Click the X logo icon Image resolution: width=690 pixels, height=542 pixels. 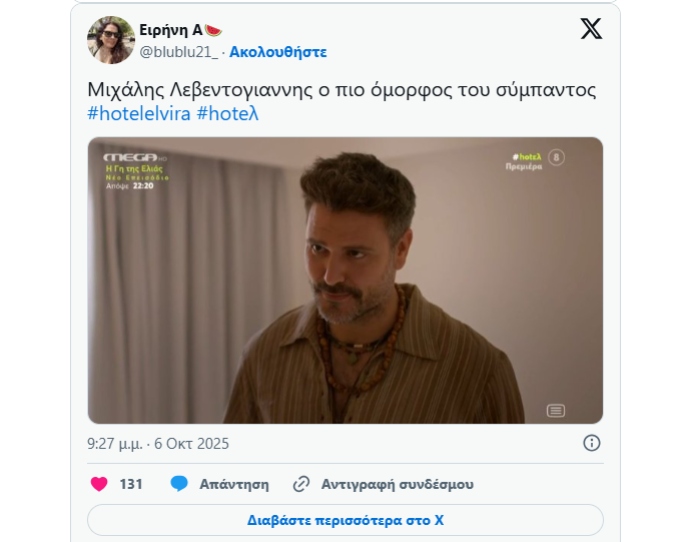(x=591, y=29)
